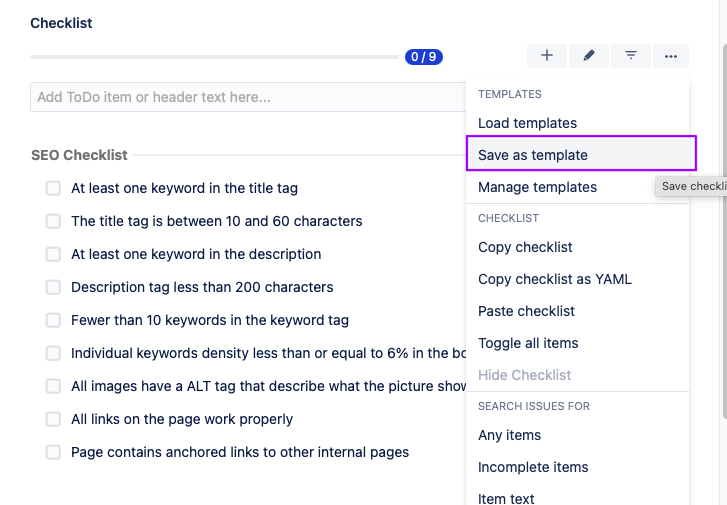Click the 0 / 9 progress bar

[x=215, y=57]
